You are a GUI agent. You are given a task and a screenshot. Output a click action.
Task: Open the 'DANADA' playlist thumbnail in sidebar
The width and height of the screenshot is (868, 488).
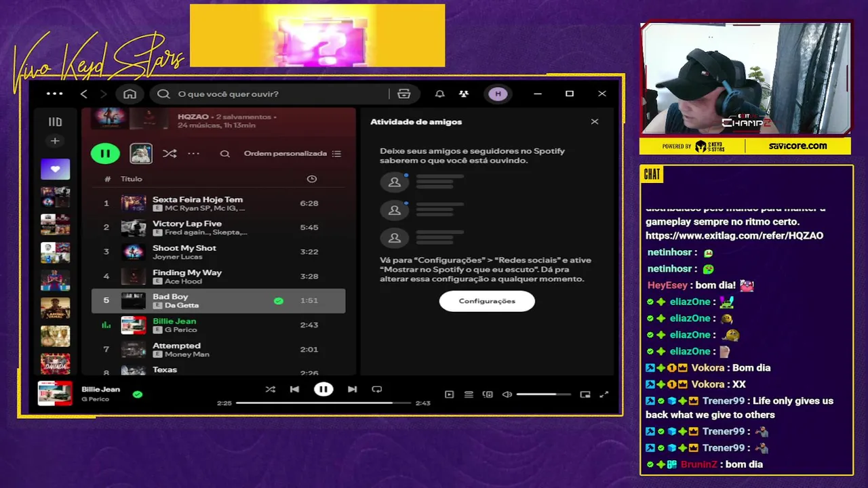[x=55, y=363]
